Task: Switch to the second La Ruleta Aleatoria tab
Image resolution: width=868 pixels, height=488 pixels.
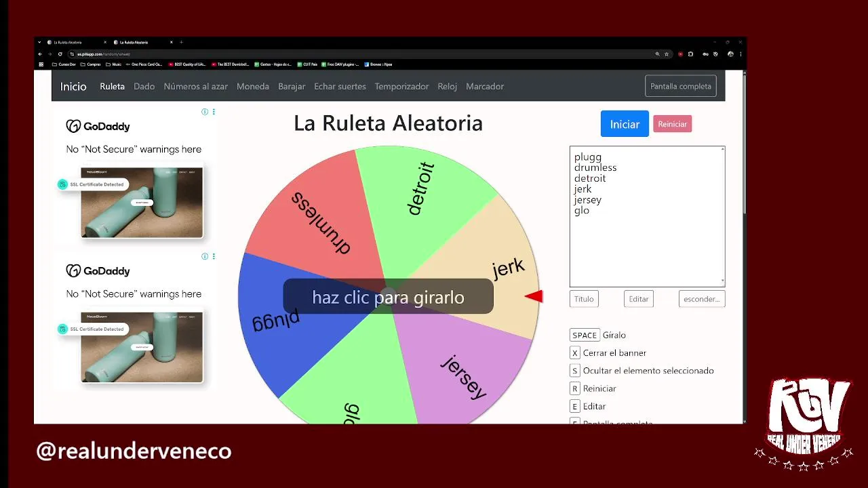Action: [x=143, y=42]
